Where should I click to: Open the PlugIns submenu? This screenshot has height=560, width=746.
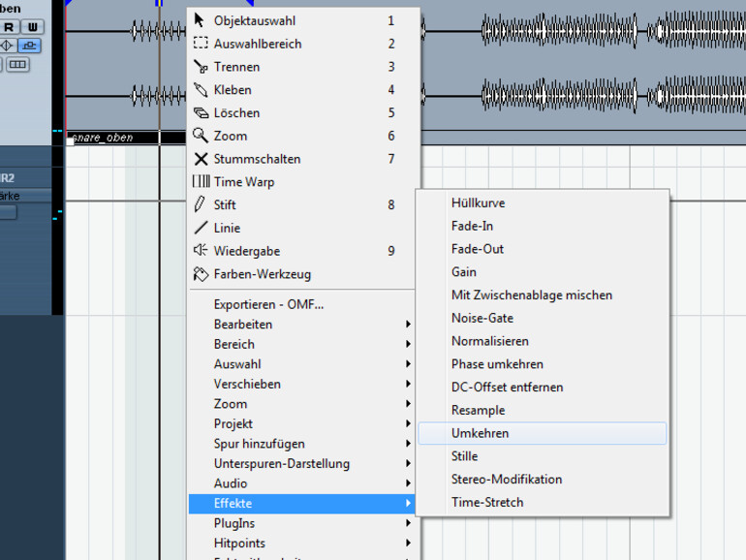[x=302, y=523]
